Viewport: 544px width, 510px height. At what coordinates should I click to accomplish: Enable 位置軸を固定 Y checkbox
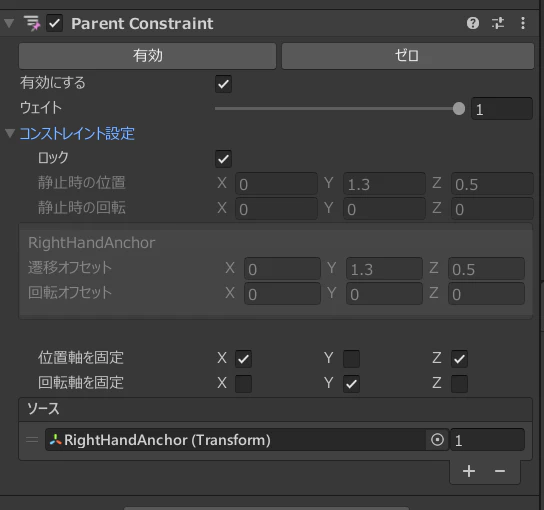click(351, 359)
